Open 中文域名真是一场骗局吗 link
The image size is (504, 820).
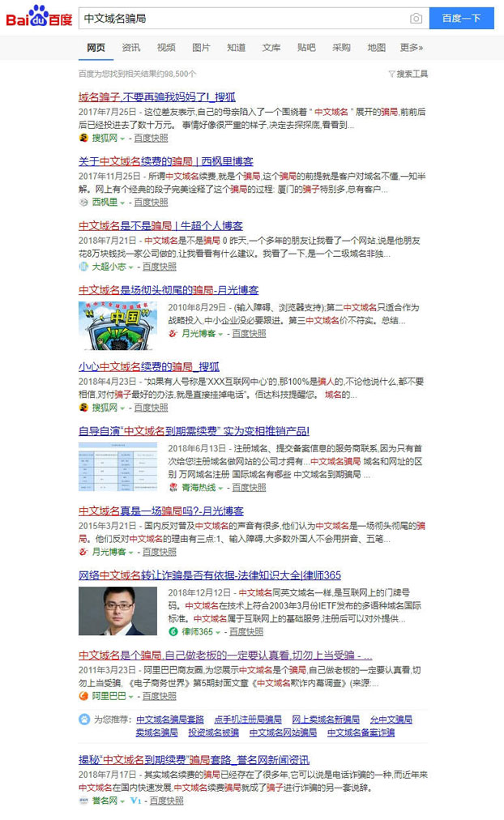(x=161, y=511)
